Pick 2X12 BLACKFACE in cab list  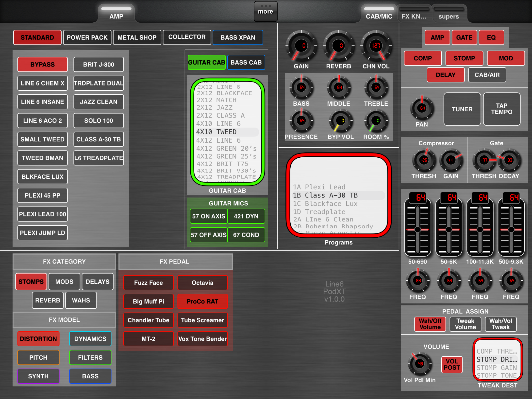click(x=224, y=93)
